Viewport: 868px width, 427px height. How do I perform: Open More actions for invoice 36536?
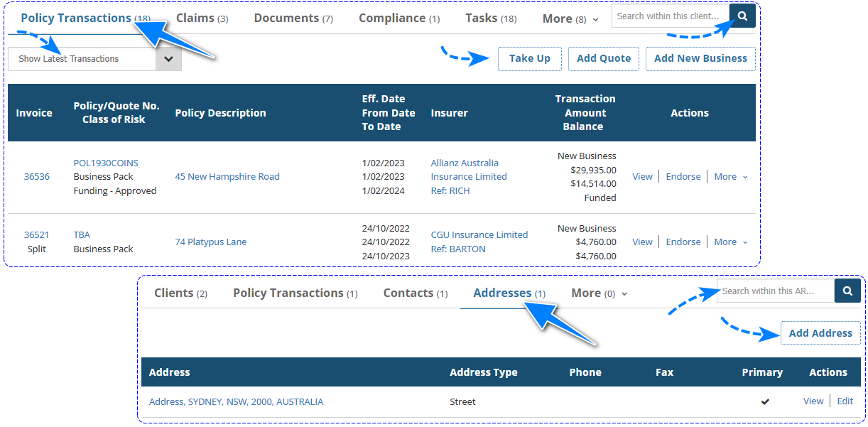730,177
